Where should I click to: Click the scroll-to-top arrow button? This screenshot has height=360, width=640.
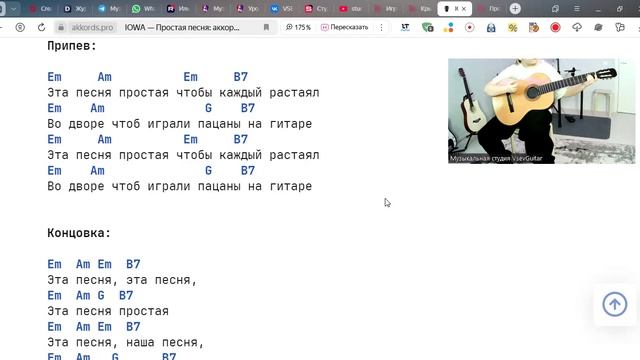click(x=615, y=304)
